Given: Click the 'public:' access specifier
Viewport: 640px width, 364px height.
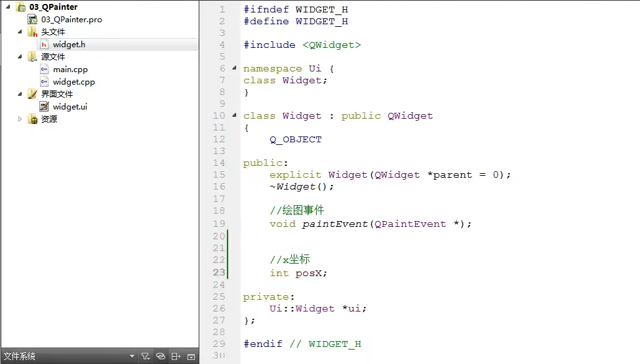Looking at the screenshot, I should [266, 163].
